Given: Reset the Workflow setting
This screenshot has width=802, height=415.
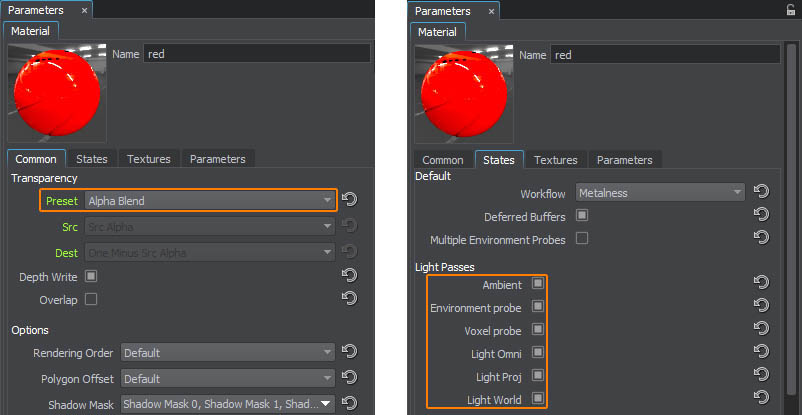Looking at the screenshot, I should [x=761, y=192].
